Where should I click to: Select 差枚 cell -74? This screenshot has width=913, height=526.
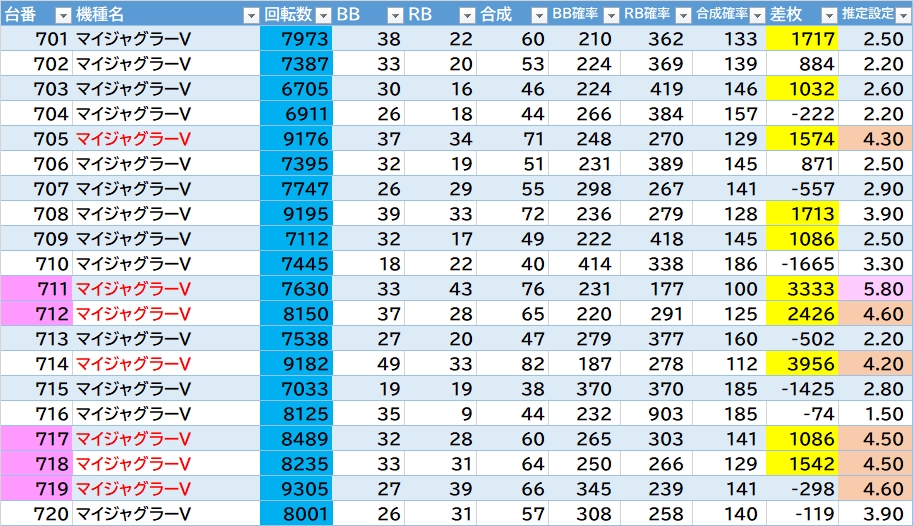point(802,414)
